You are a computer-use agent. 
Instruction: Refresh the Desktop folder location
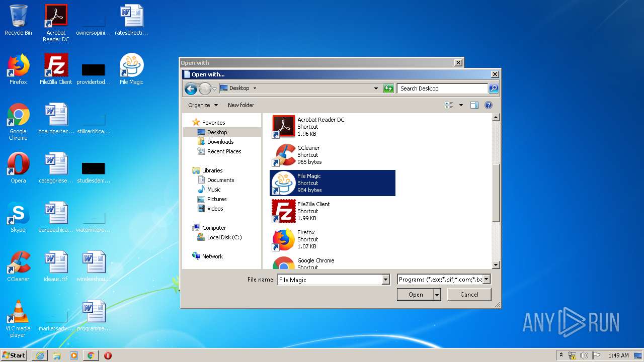coord(388,88)
